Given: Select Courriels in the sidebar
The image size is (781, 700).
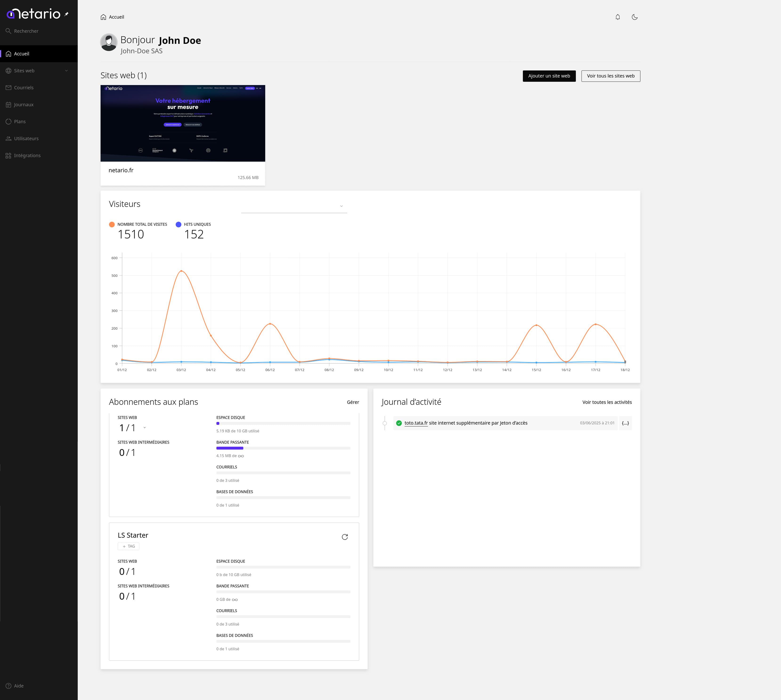Looking at the screenshot, I should coord(24,87).
